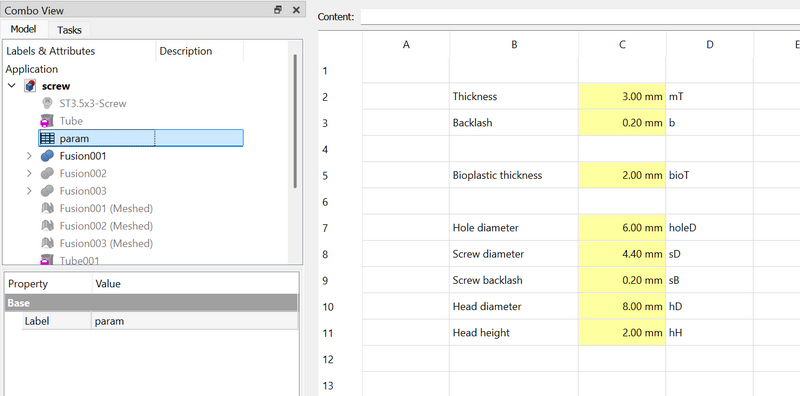Click the screw document icon
This screenshot has width=800, height=396.
pyautogui.click(x=30, y=86)
